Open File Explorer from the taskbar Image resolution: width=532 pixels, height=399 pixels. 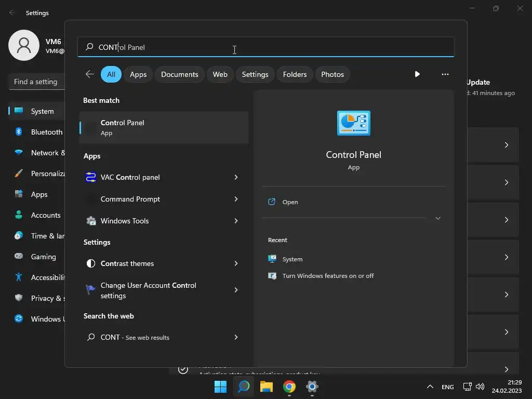click(267, 387)
